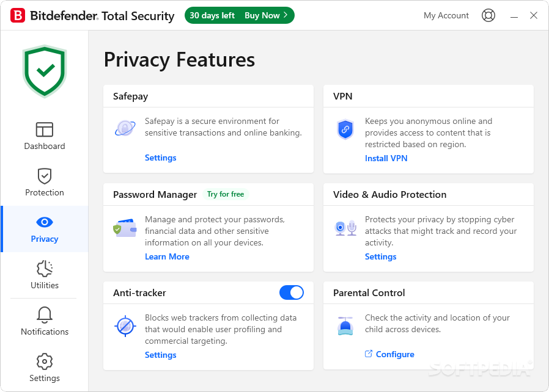Viewport: 549px width, 392px height.
Task: Click the Bitdefender shield status icon
Action: tap(44, 70)
